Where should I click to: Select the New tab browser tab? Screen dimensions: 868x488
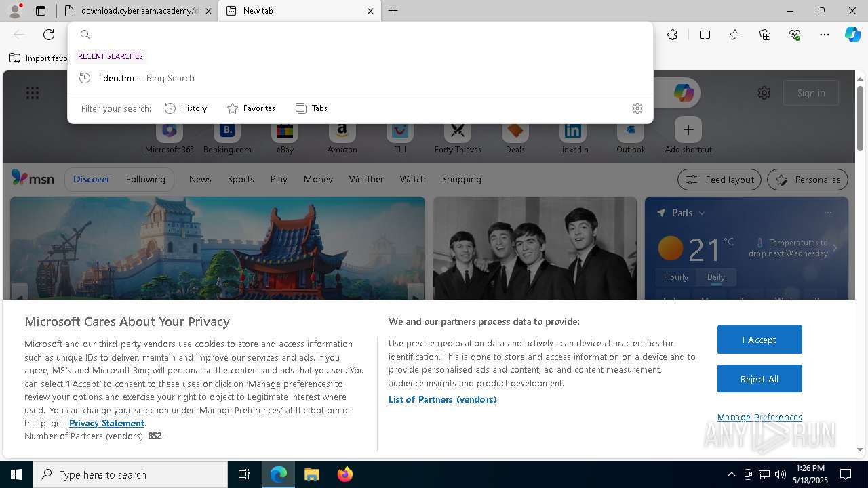[299, 11]
